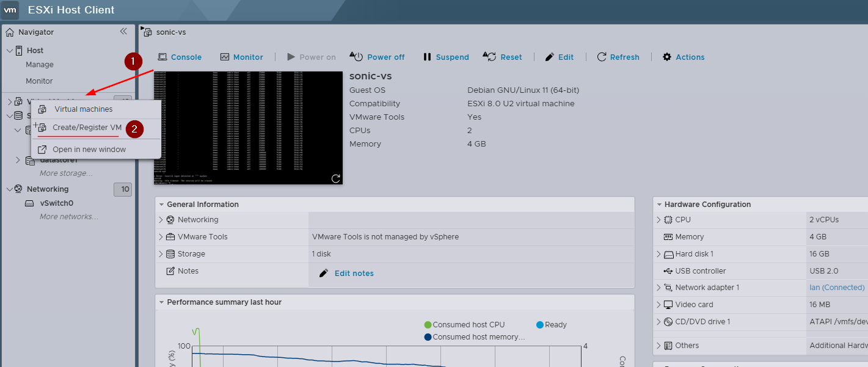Click the Debian GNU/Linux 11 (64-bit) value
Image resolution: width=868 pixels, height=367 pixels.
pyautogui.click(x=523, y=90)
